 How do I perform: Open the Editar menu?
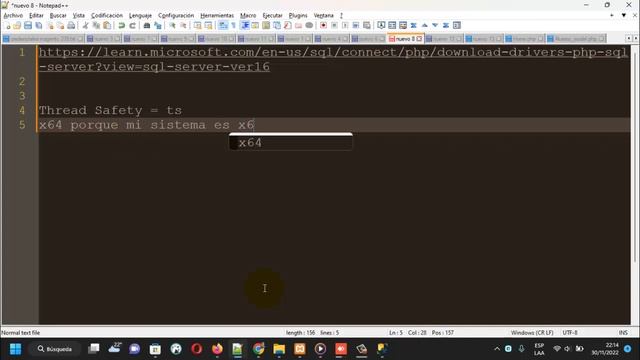[36, 16]
